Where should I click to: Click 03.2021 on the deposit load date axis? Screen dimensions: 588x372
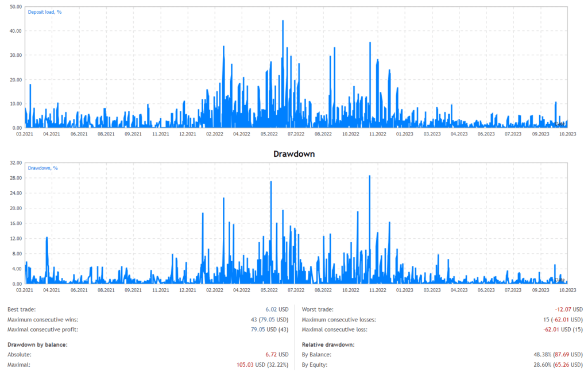(24, 134)
